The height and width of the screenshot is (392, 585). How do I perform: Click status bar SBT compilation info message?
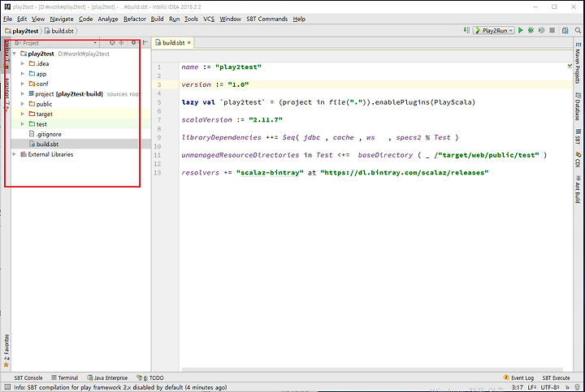(120, 387)
